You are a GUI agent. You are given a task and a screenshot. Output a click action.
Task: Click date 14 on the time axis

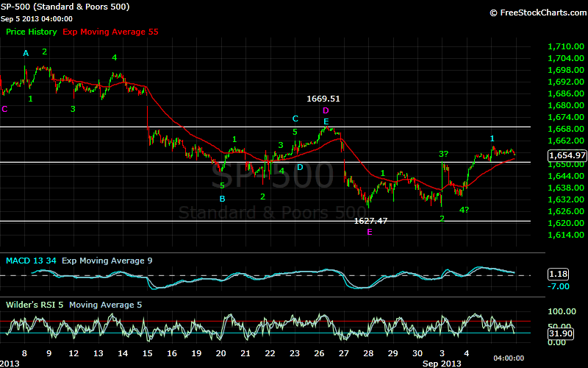pyautogui.click(x=123, y=353)
